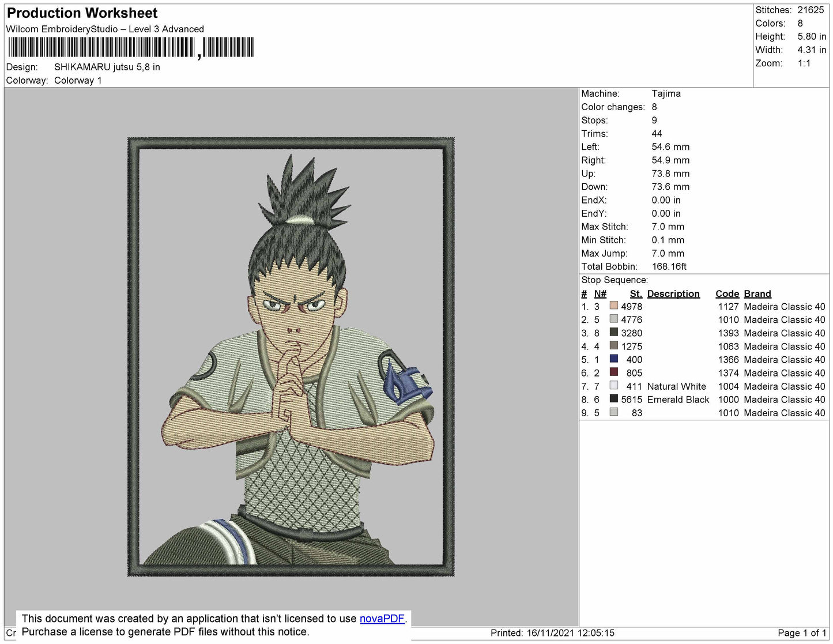Click the Natural White color swatch
This screenshot has width=833, height=644.
[614, 386]
